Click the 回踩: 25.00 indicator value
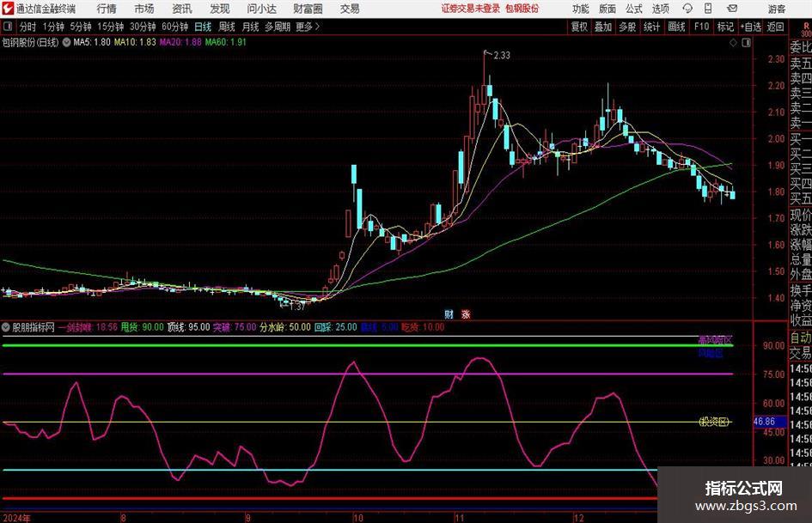The image size is (812, 523). tap(336, 327)
